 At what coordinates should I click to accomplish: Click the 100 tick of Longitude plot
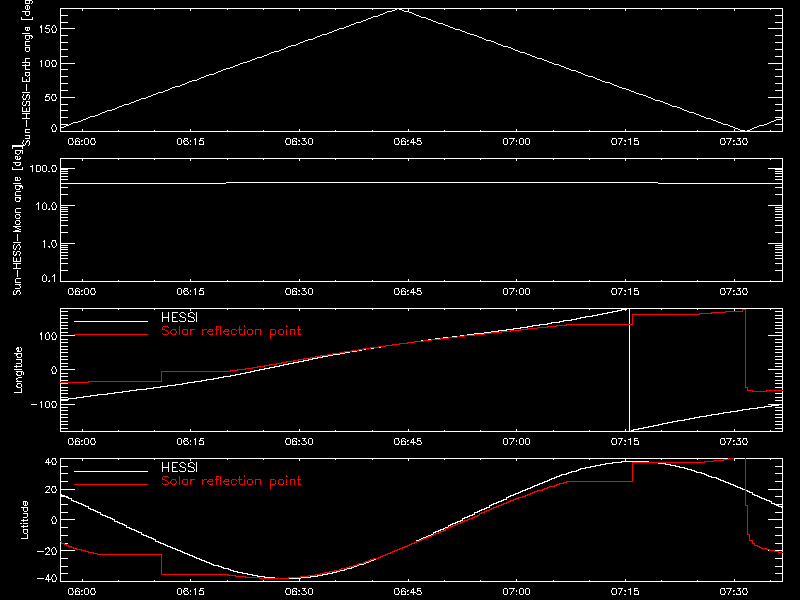tap(48, 336)
